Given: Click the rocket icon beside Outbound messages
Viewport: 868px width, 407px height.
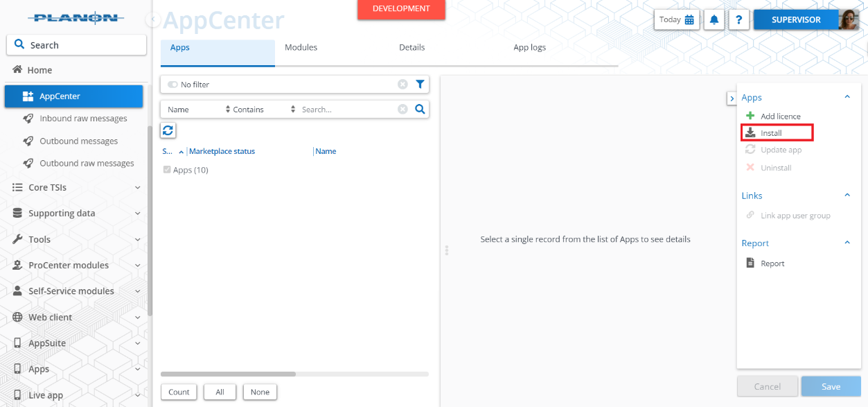Looking at the screenshot, I should pyautogui.click(x=28, y=141).
